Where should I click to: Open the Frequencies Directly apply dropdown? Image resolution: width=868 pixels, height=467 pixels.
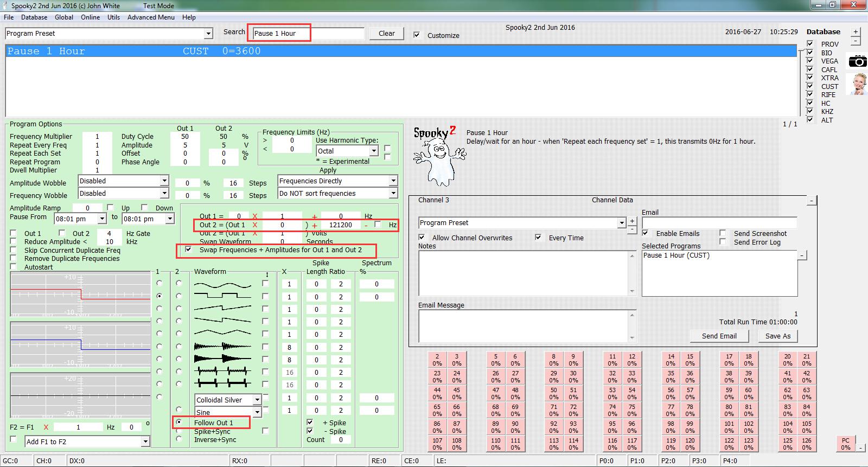393,181
